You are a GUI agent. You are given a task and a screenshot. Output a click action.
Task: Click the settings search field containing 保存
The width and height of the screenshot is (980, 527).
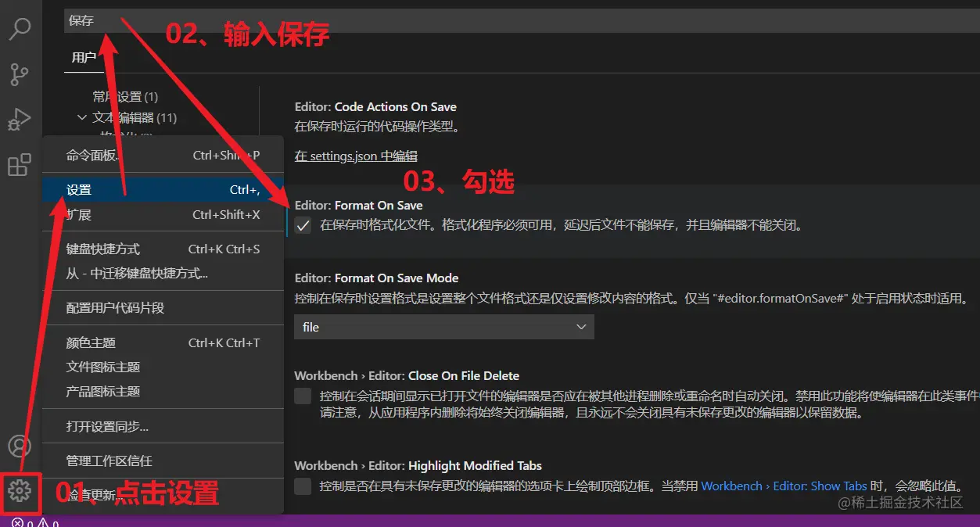(x=522, y=20)
